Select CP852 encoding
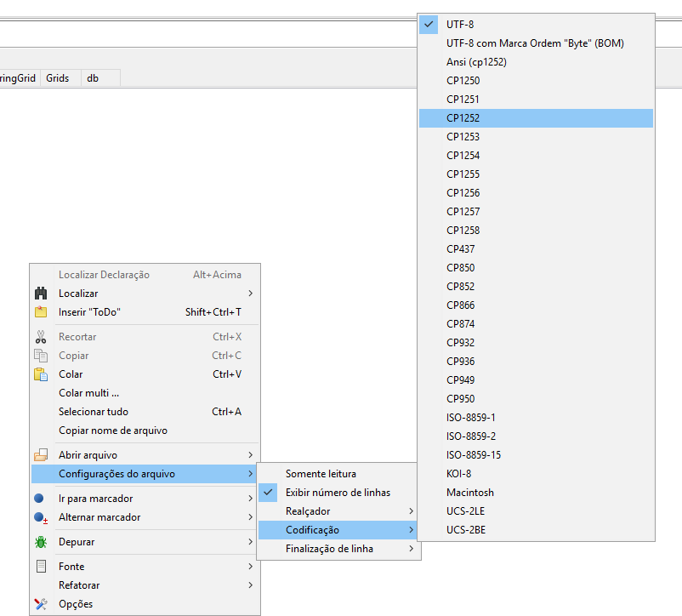Image resolution: width=682 pixels, height=616 pixels. point(536,286)
